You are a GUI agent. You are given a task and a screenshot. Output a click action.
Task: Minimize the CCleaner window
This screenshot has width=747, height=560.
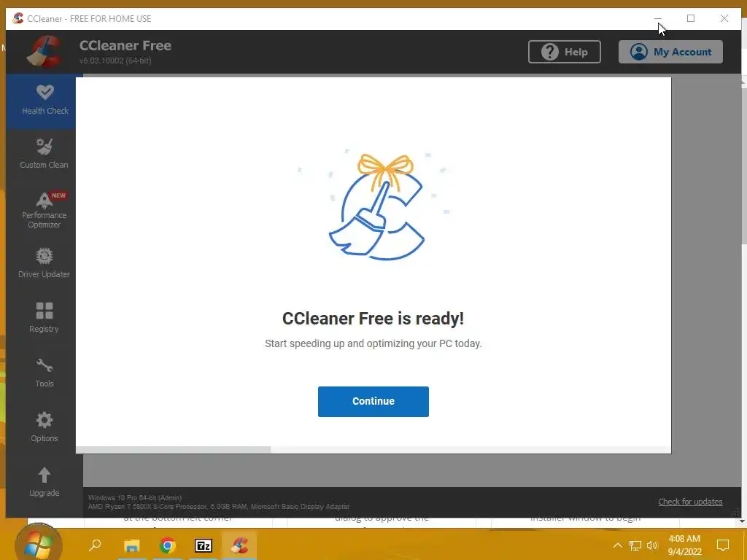pyautogui.click(x=658, y=18)
